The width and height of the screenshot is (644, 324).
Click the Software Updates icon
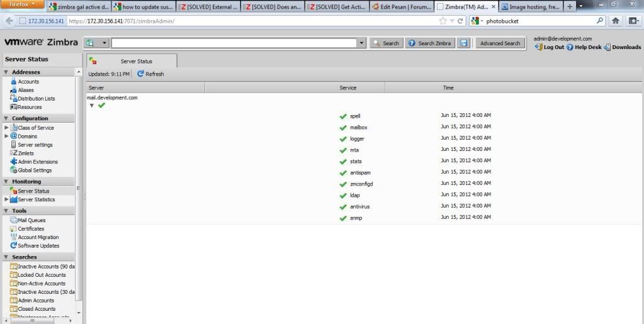14,245
